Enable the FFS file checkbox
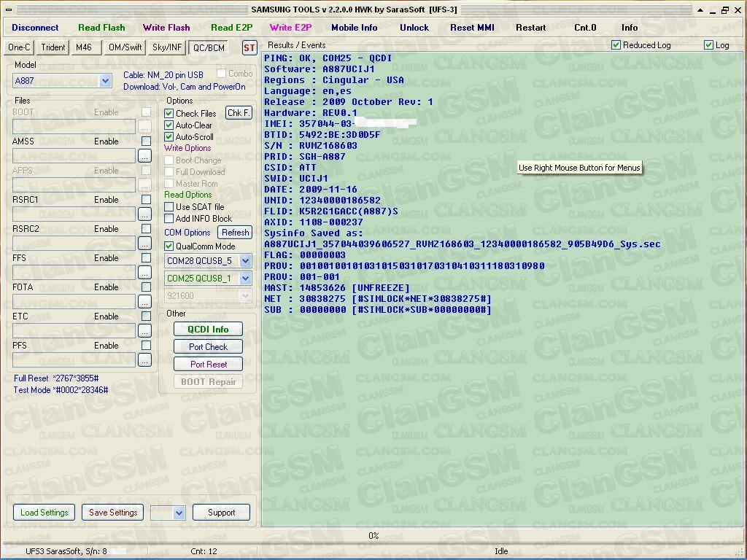The width and height of the screenshot is (747, 560). (146, 258)
